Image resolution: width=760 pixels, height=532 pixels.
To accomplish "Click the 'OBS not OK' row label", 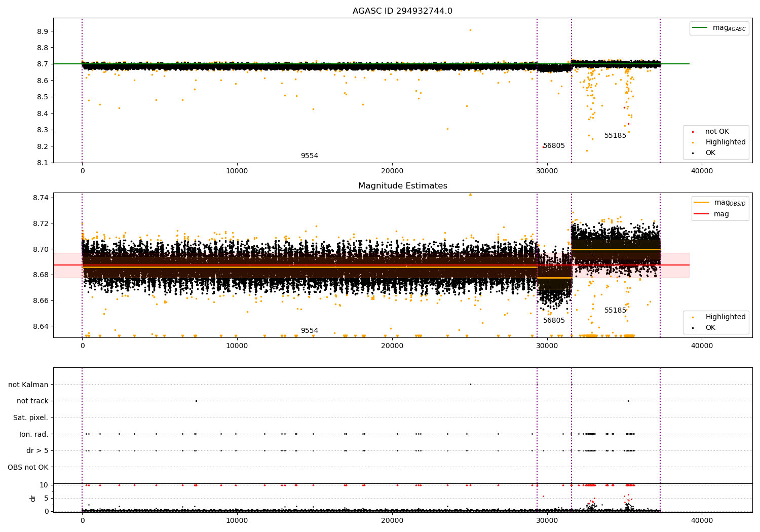I will tap(28, 467).
